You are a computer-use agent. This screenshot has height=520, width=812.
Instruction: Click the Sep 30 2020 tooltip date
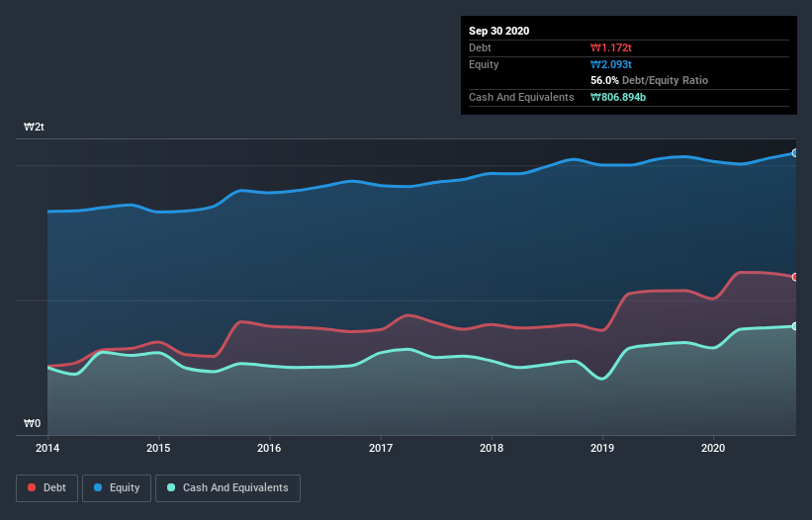click(499, 31)
